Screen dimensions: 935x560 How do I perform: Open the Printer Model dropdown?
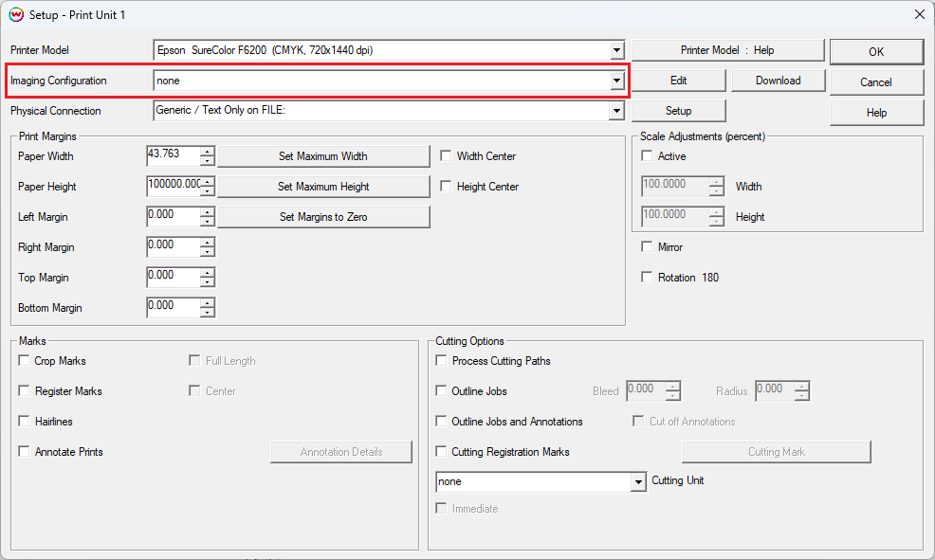(616, 50)
